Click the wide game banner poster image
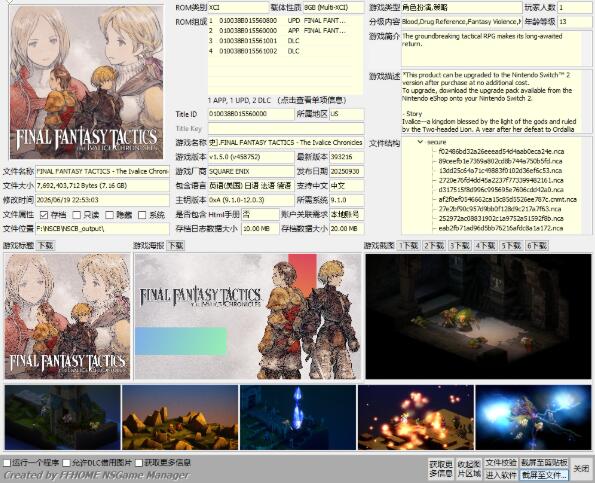595x483 pixels. pos(248,316)
